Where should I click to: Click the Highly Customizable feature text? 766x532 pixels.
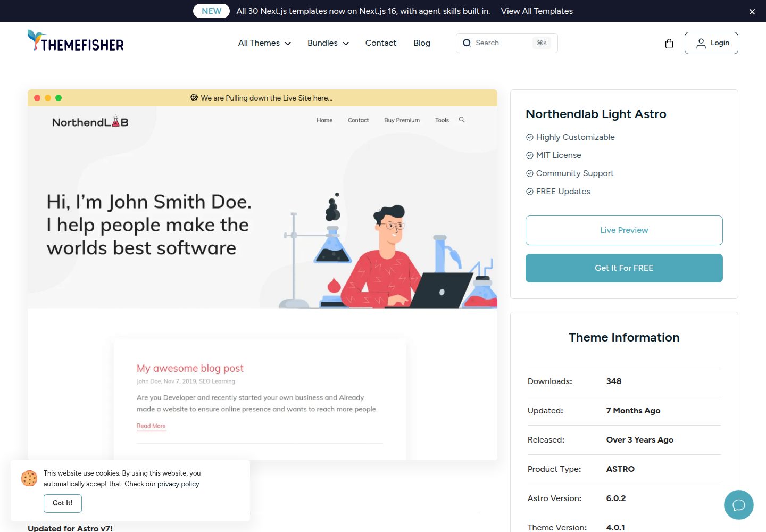[575, 137]
